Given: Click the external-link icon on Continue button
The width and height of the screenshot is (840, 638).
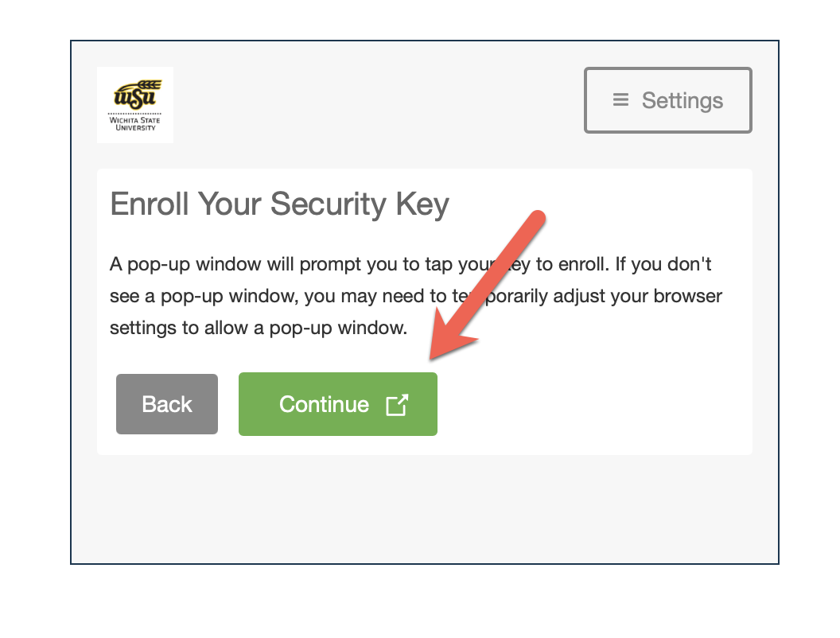Looking at the screenshot, I should coord(397,405).
